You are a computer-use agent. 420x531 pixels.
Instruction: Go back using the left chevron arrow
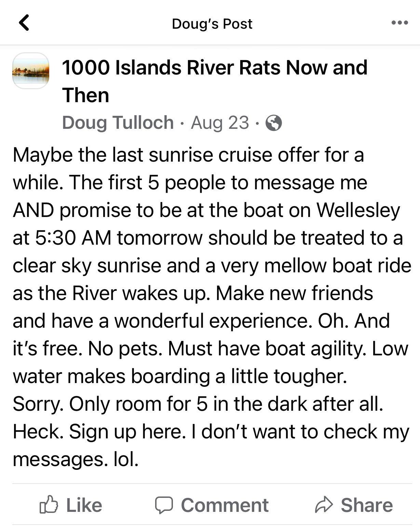[24, 23]
